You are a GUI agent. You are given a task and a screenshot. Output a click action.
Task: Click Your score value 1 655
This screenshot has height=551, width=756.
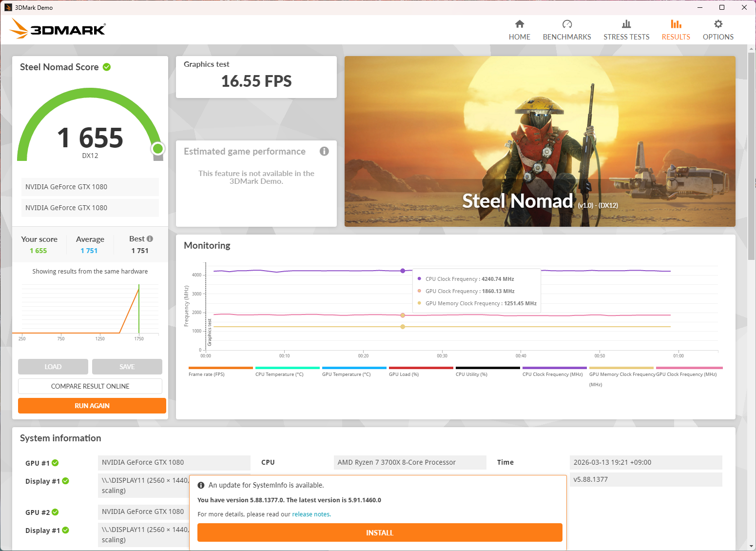point(39,251)
